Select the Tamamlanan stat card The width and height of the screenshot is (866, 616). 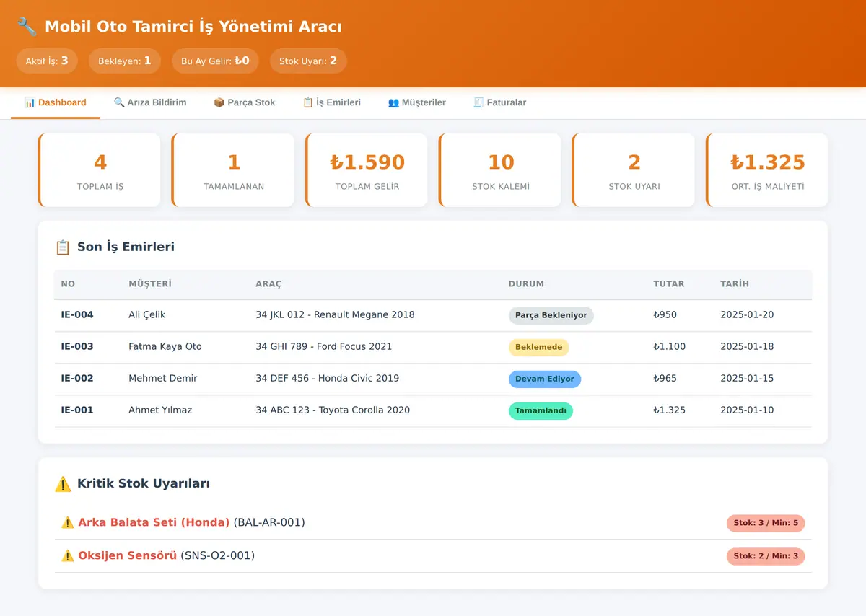pyautogui.click(x=233, y=170)
